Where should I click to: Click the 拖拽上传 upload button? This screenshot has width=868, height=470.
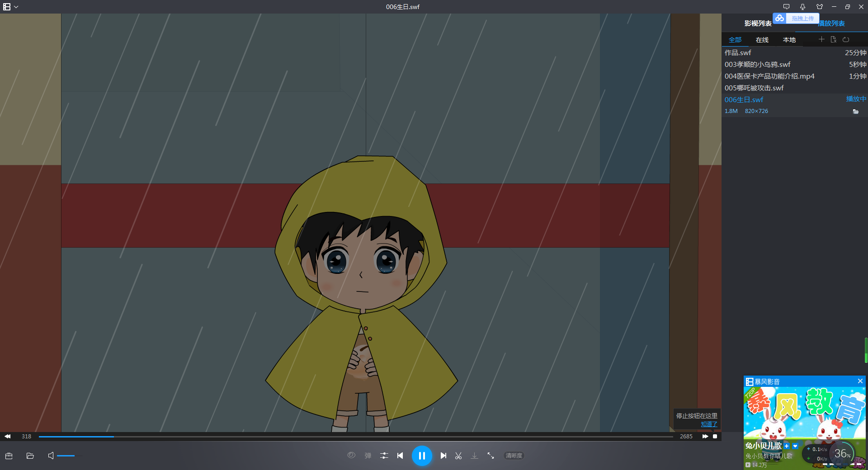(x=802, y=19)
